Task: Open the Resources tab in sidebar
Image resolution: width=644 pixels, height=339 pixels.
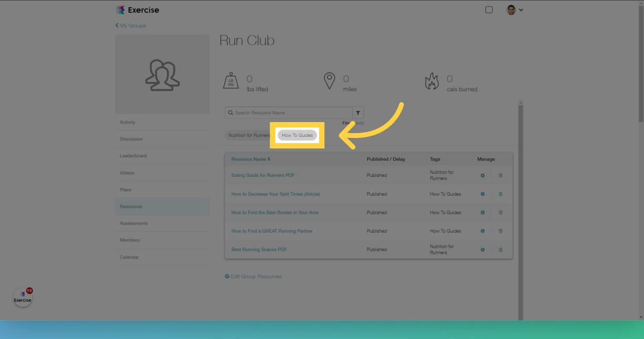Action: (162, 206)
